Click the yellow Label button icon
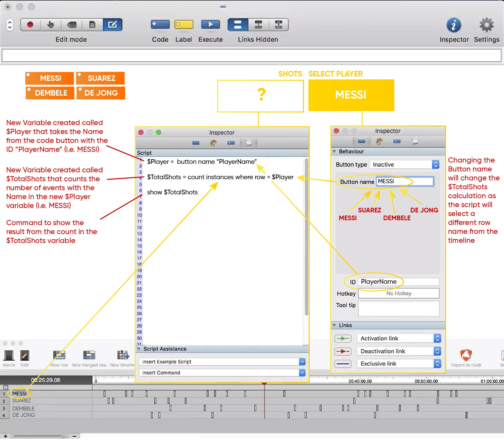Screen dimensions: 504x440 184,25
